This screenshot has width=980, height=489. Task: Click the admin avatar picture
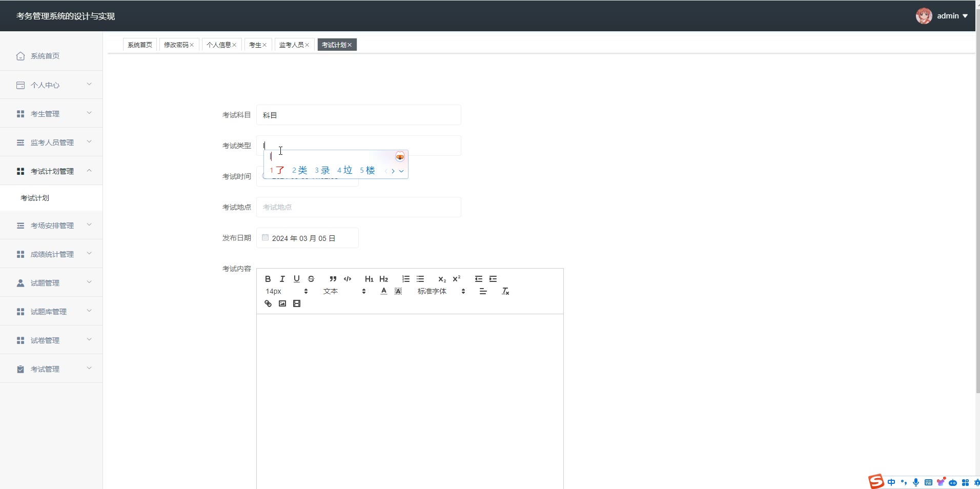pyautogui.click(x=924, y=16)
